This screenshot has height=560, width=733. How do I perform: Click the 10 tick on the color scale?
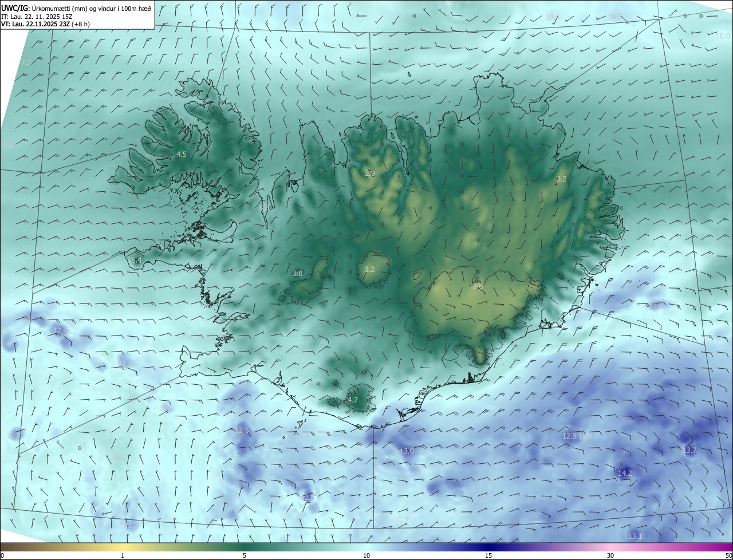(366, 555)
